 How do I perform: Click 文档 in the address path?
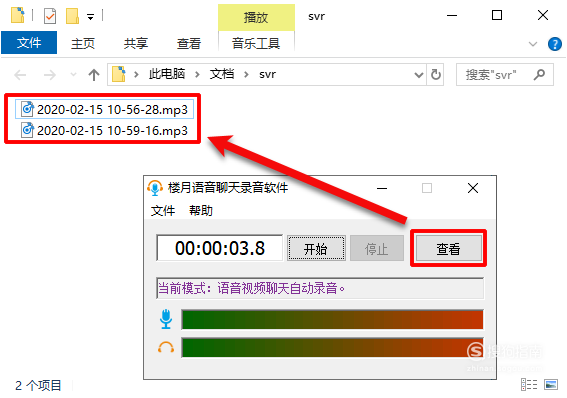222,74
